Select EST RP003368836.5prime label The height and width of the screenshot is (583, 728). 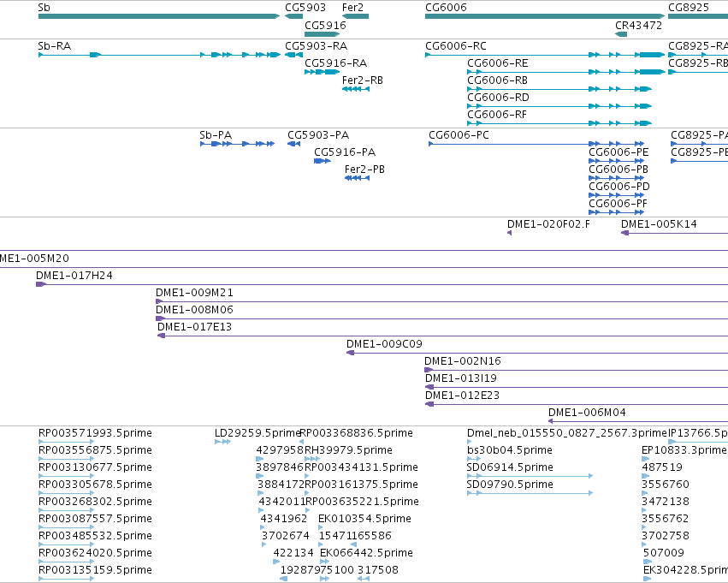point(357,433)
